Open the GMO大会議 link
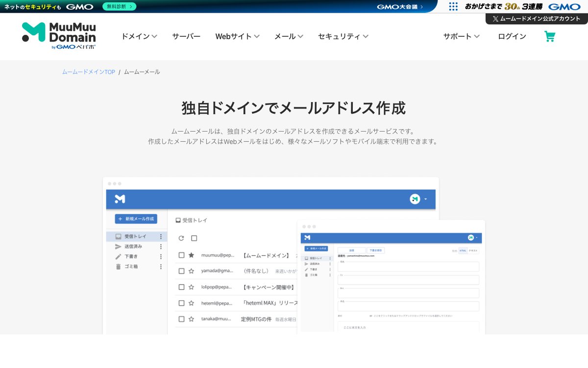The image size is (588, 368). (x=400, y=6)
